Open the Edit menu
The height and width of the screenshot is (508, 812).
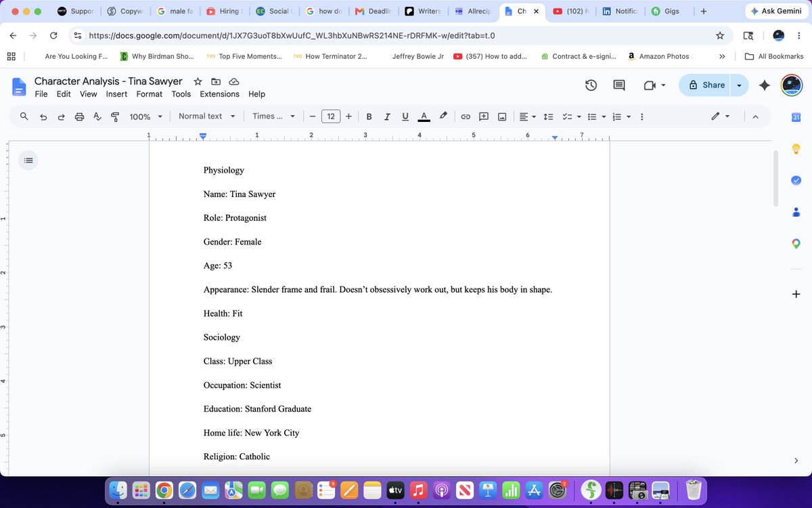coord(64,94)
